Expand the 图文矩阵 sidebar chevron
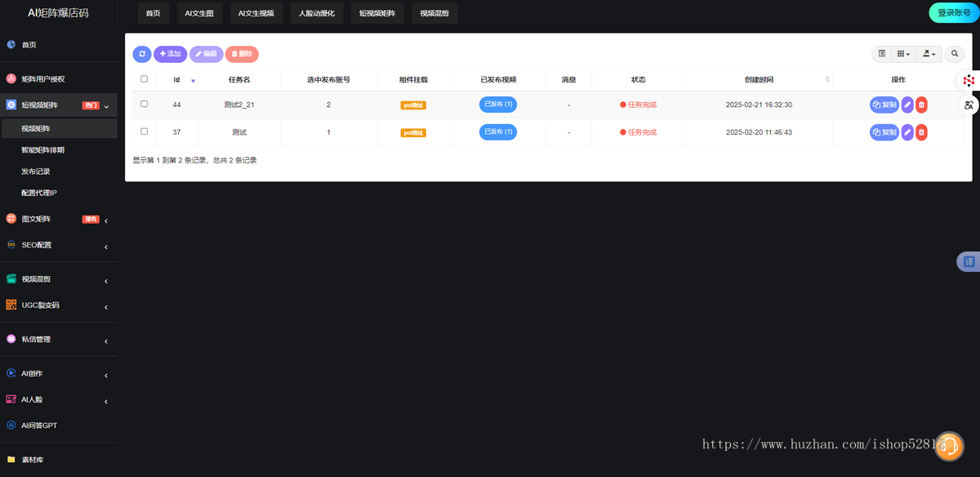 pos(106,220)
